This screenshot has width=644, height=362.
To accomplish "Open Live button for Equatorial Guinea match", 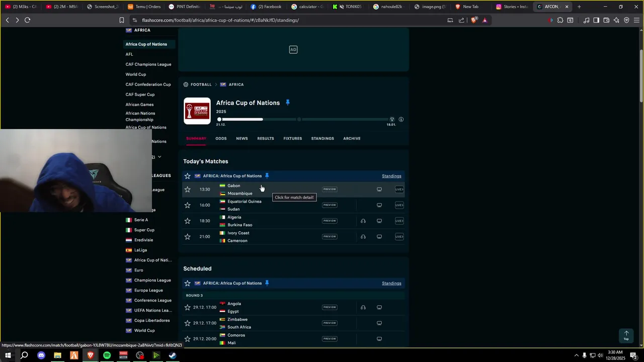I will click(399, 205).
